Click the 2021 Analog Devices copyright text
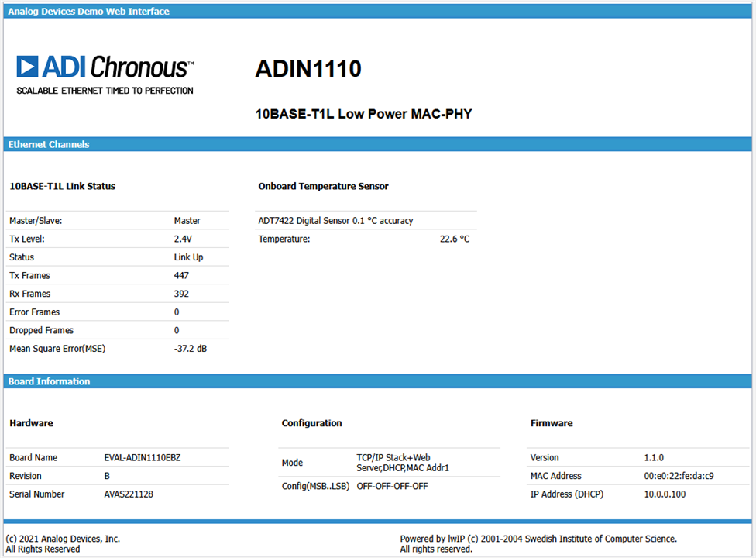Screen dimensions: 756x558 (x=63, y=543)
